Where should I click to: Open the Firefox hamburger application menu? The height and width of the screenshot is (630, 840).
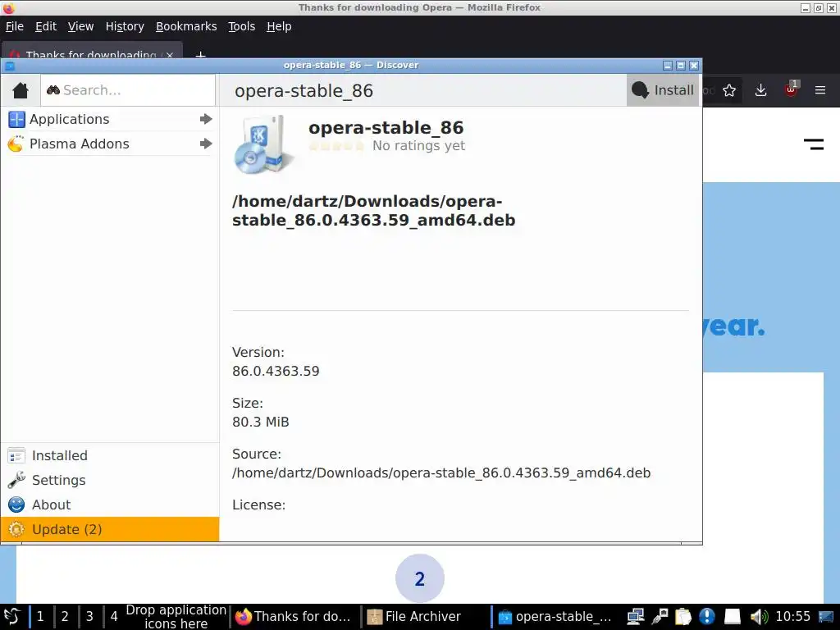coord(820,90)
